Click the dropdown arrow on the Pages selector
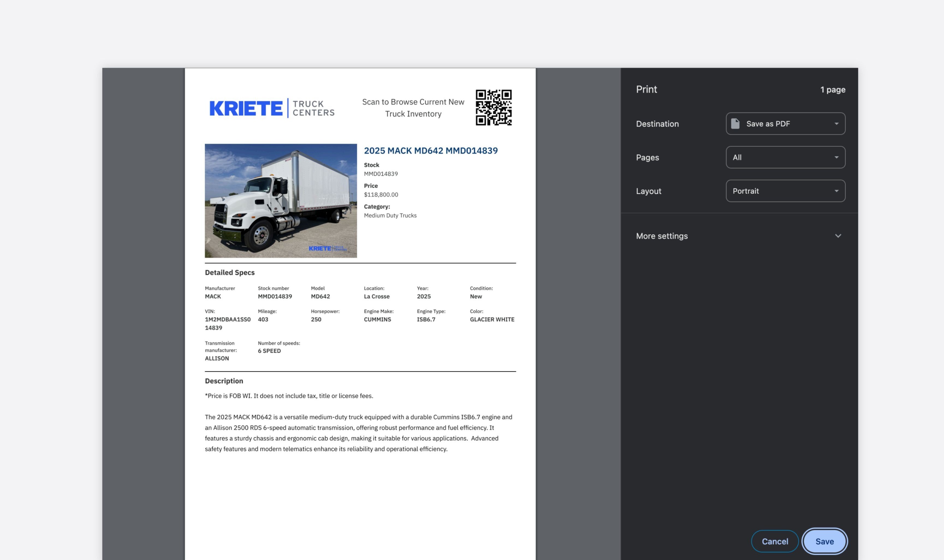Viewport: 944px width, 560px height. [837, 157]
